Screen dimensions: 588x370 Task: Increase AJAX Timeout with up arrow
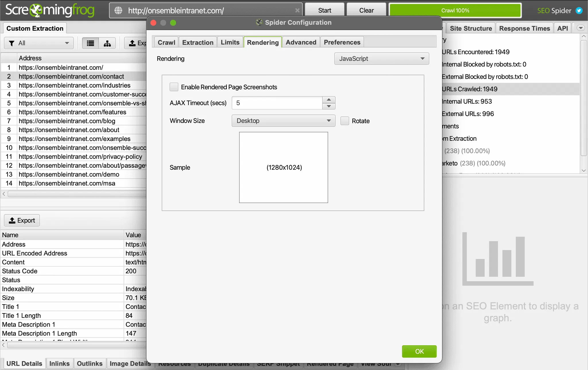(329, 100)
